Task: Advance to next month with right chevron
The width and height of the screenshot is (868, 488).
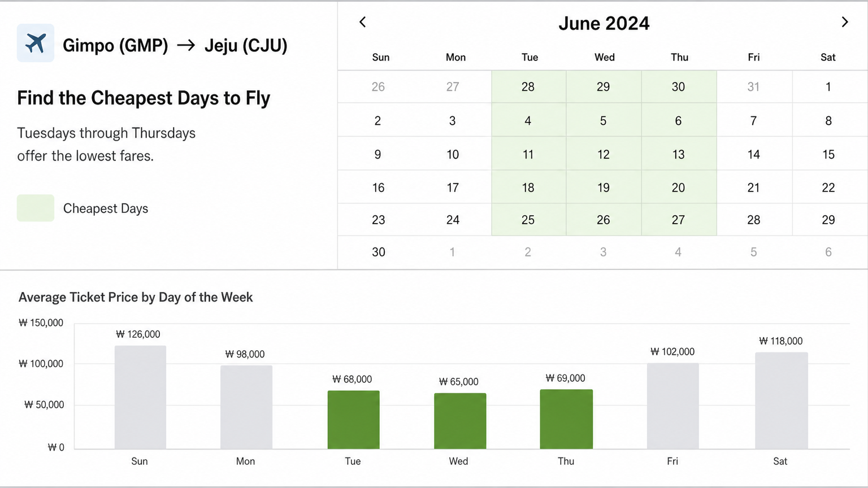Action: click(x=845, y=22)
